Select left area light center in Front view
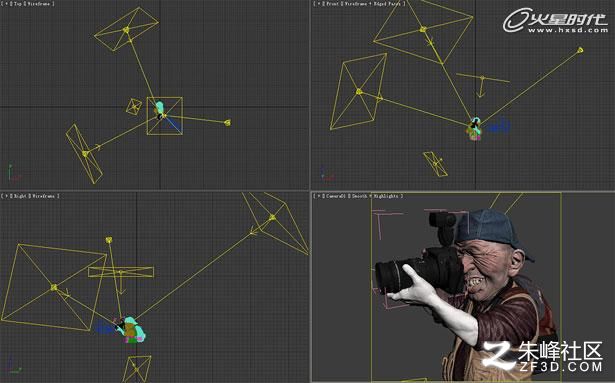 (x=359, y=92)
